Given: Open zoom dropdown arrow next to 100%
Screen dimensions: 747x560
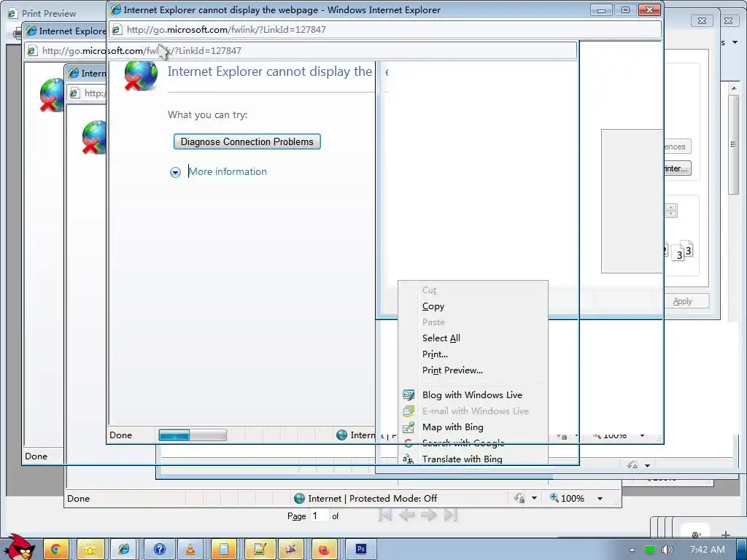Looking at the screenshot, I should (x=600, y=499).
